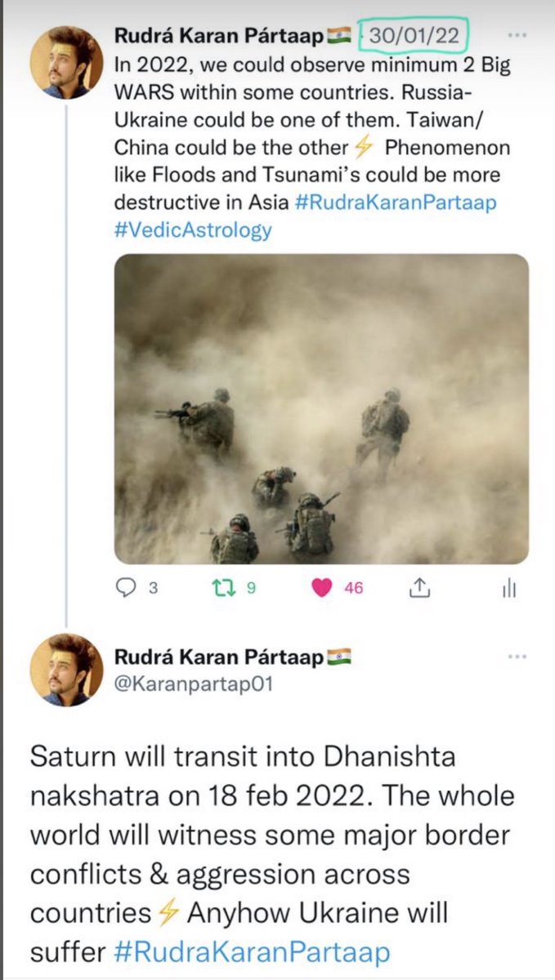Open Rudrá Karan Pártaap name on the second tweet
This screenshot has height=980, width=555.
pyautogui.click(x=219, y=657)
